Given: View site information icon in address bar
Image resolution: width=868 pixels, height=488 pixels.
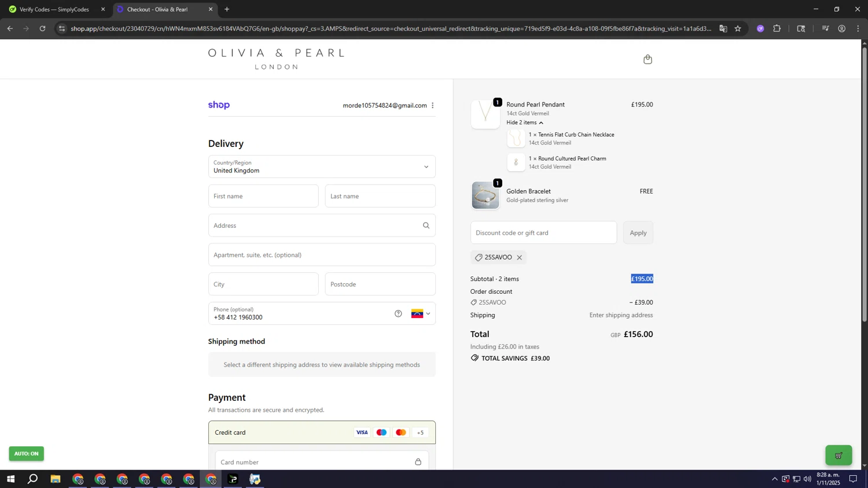Looking at the screenshot, I should [x=62, y=28].
